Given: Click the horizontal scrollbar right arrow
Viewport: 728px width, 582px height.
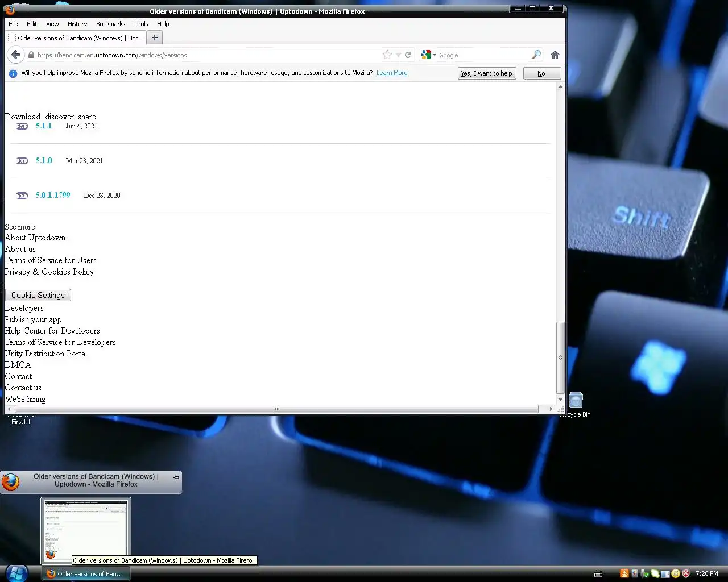Looking at the screenshot, I should click(551, 409).
